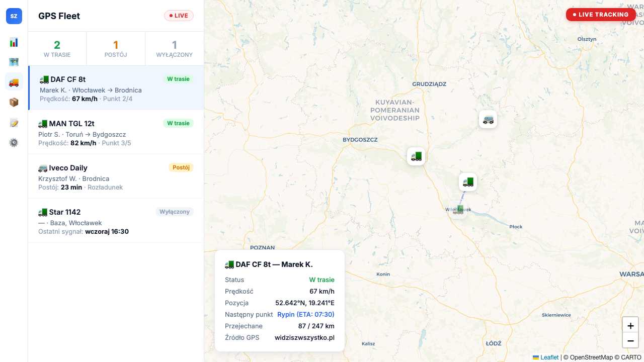Open the reports notepad icon in sidebar
Image resolution: width=644 pixels, height=362 pixels.
pyautogui.click(x=14, y=122)
